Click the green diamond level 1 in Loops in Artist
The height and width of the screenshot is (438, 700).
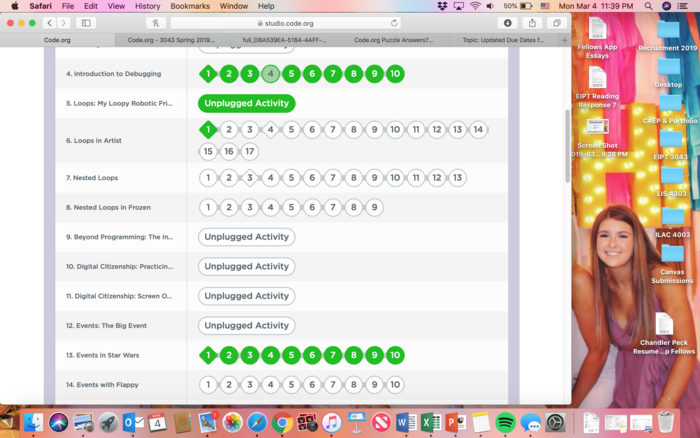[x=207, y=129]
